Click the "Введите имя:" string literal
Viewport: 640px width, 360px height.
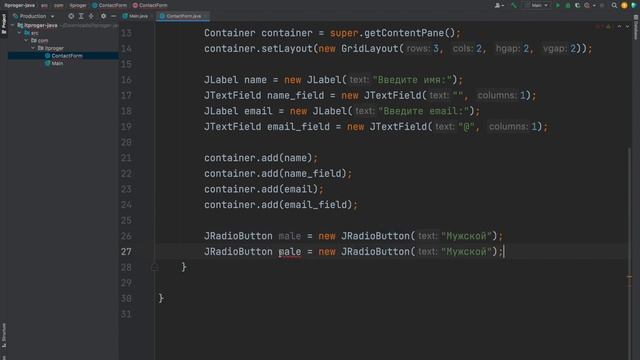coord(412,80)
